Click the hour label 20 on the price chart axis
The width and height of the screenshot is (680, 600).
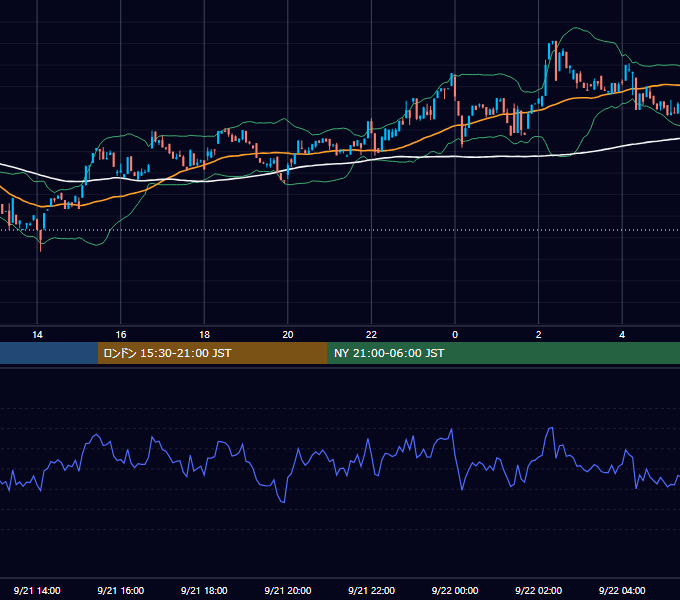[x=288, y=335]
